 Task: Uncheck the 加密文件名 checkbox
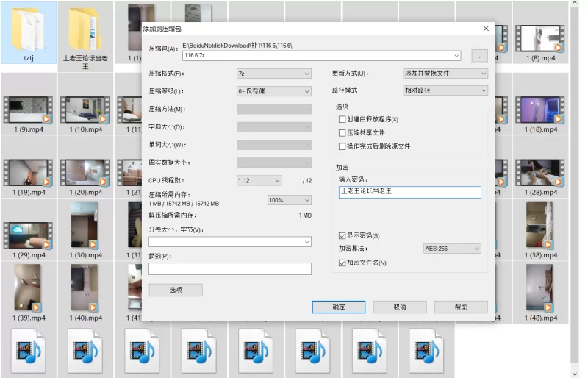click(x=342, y=263)
